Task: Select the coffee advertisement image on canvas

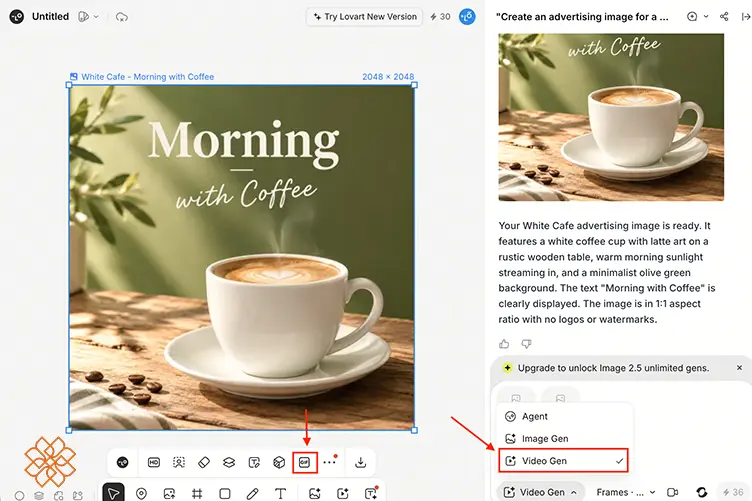Action: pos(242,257)
